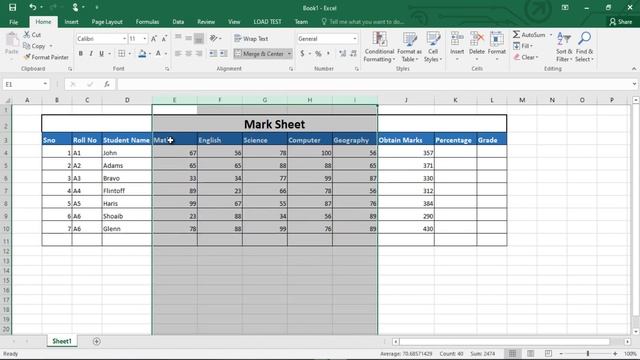Select the Format Painter brush
The height and width of the screenshot is (360, 640).
pos(27,57)
